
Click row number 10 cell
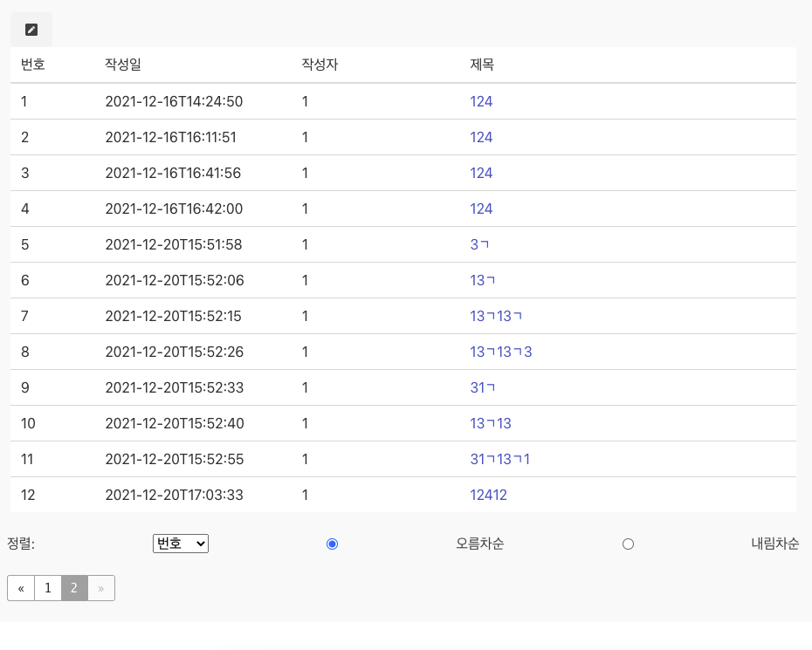[28, 423]
